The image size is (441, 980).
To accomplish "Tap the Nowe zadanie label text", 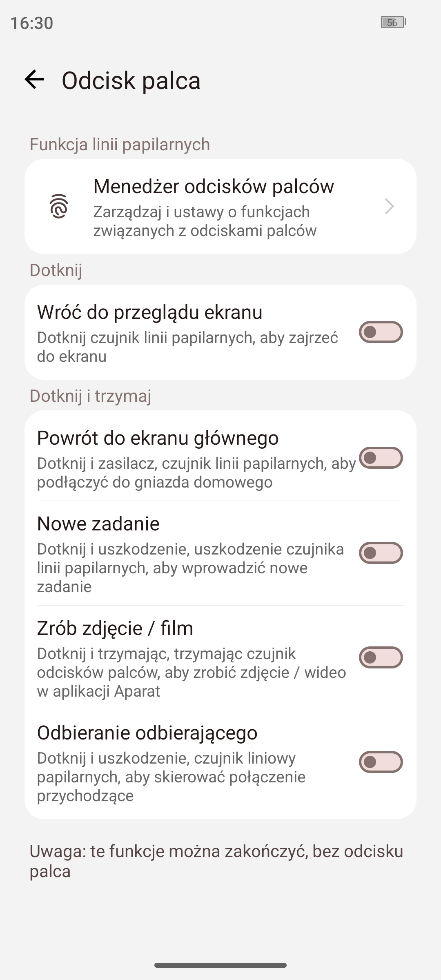I will click(x=98, y=523).
